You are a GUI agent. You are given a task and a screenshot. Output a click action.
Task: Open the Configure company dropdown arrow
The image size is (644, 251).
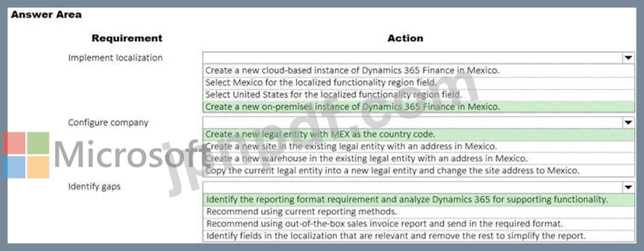point(628,122)
